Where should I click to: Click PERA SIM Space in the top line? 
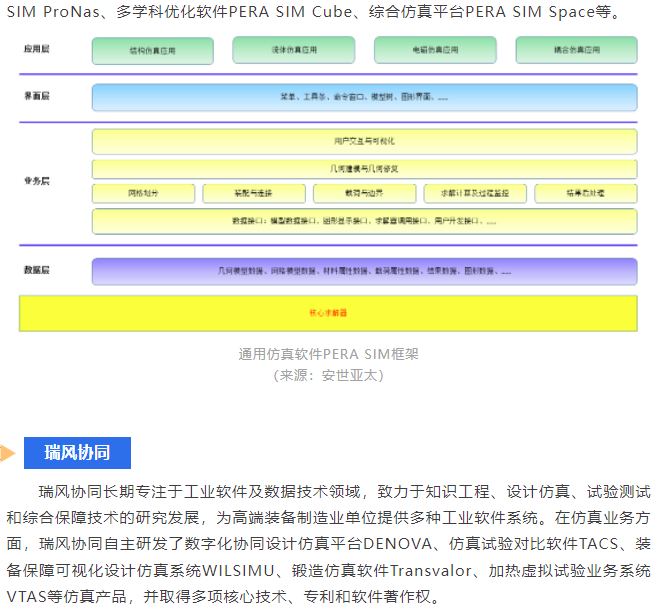530,12
